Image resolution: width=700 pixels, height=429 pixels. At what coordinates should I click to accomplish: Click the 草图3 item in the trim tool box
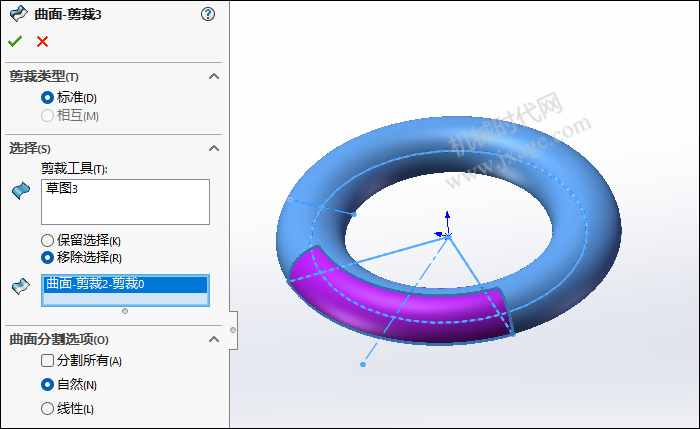point(62,188)
